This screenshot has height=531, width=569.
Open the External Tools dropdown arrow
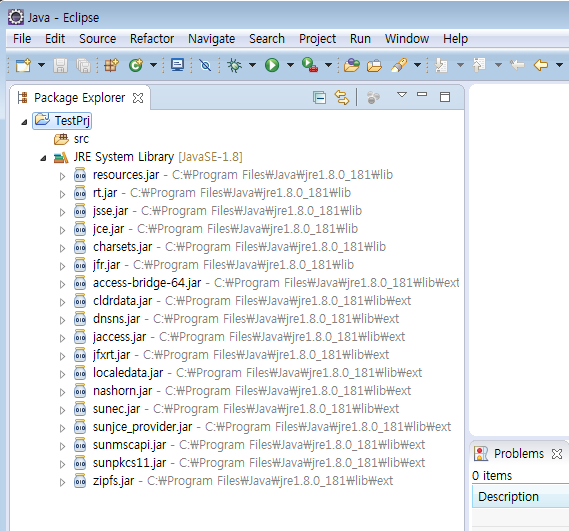pos(328,65)
